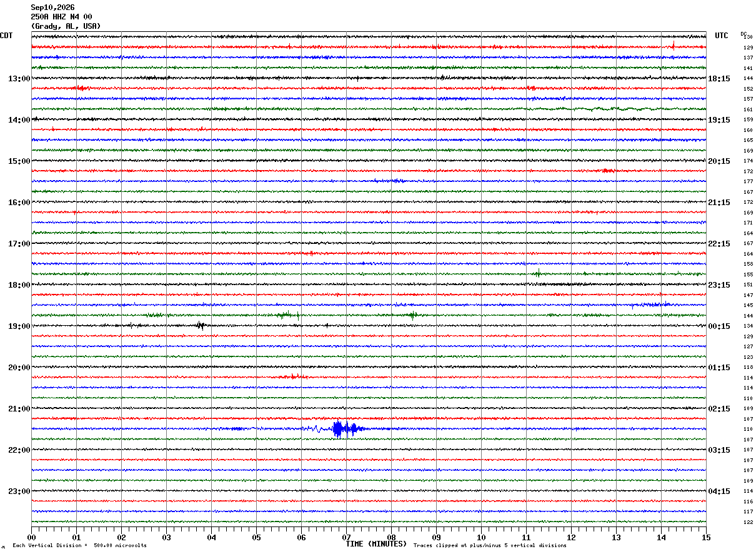Click the 13:00 CDT time label
Screen dimensions: 756x554
point(19,79)
